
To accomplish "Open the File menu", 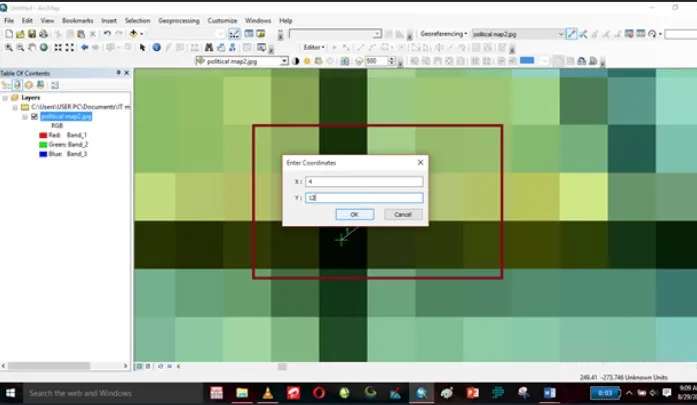I will (x=9, y=20).
